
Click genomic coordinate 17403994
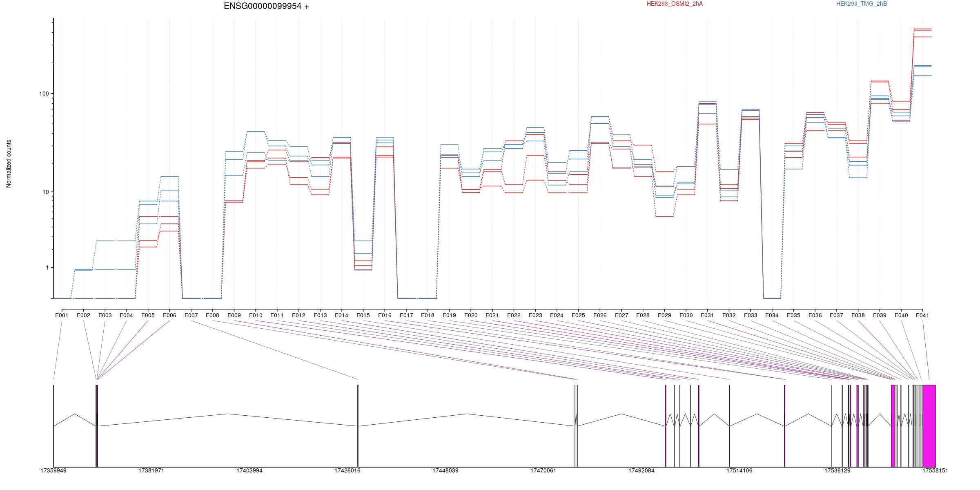point(249,471)
